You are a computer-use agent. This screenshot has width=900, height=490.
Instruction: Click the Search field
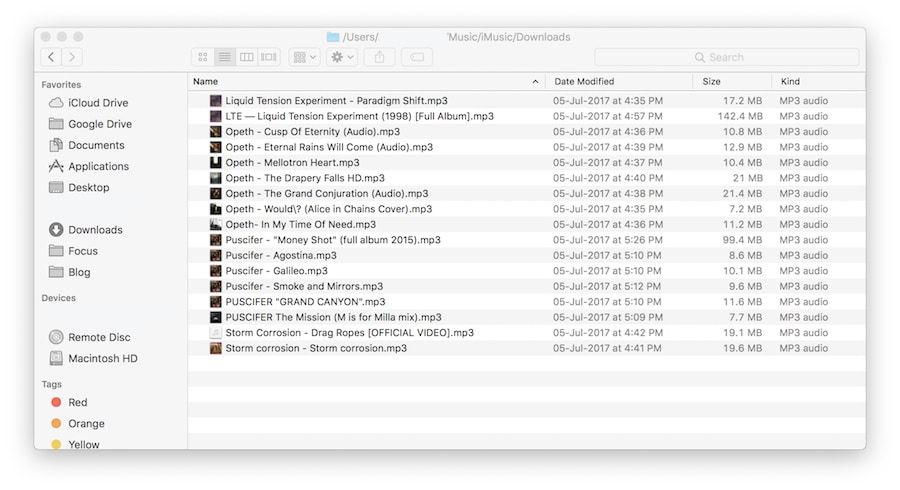pyautogui.click(x=727, y=57)
